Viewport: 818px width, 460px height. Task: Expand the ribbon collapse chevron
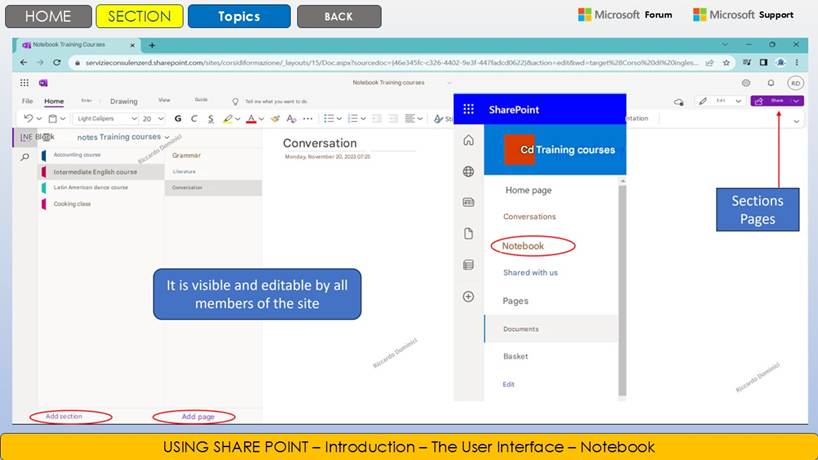[796, 121]
